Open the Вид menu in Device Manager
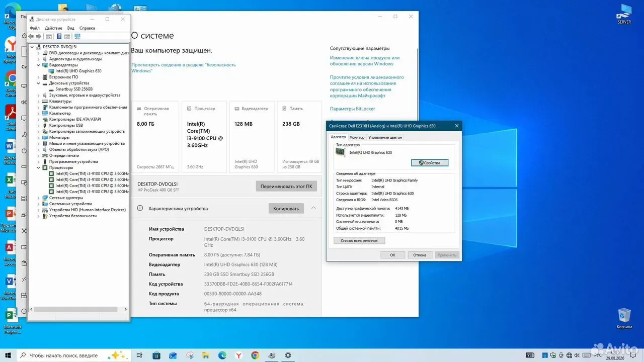Image resolution: width=644 pixels, height=362 pixels. point(71,28)
